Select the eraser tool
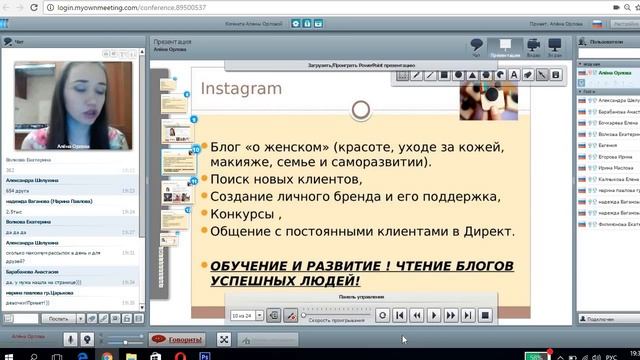The image size is (640, 360). (528, 75)
